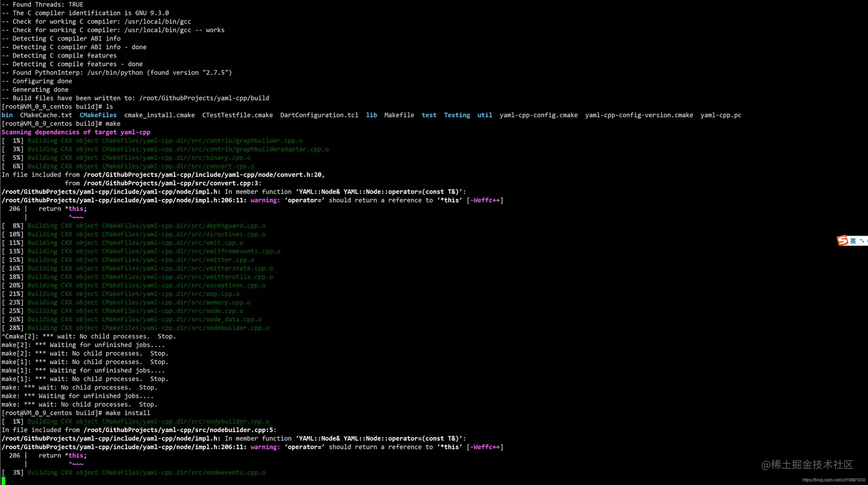Click the 3% graphbuilderadapter.cpp.o build line
This screenshot has height=485, width=868.
[x=165, y=149]
